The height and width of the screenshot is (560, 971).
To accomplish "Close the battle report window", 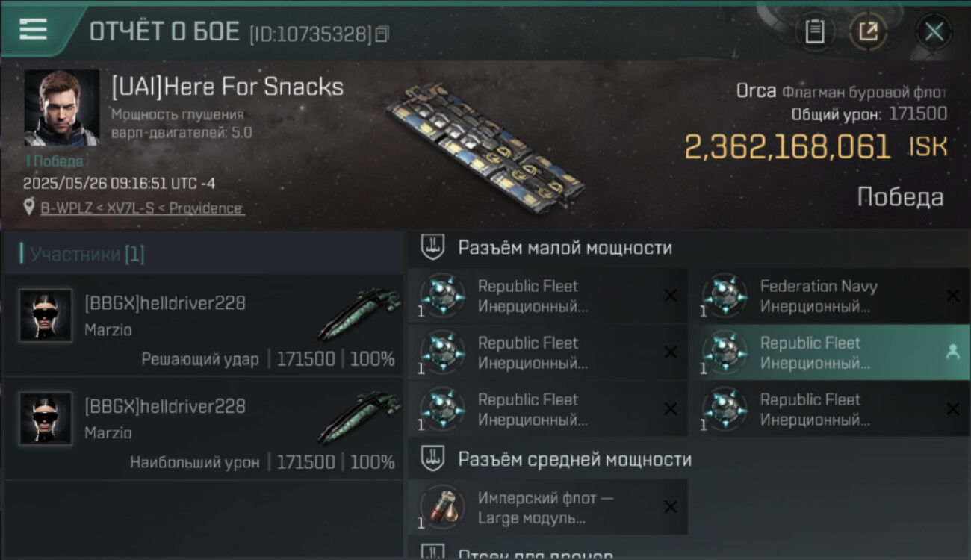I will tap(934, 31).
